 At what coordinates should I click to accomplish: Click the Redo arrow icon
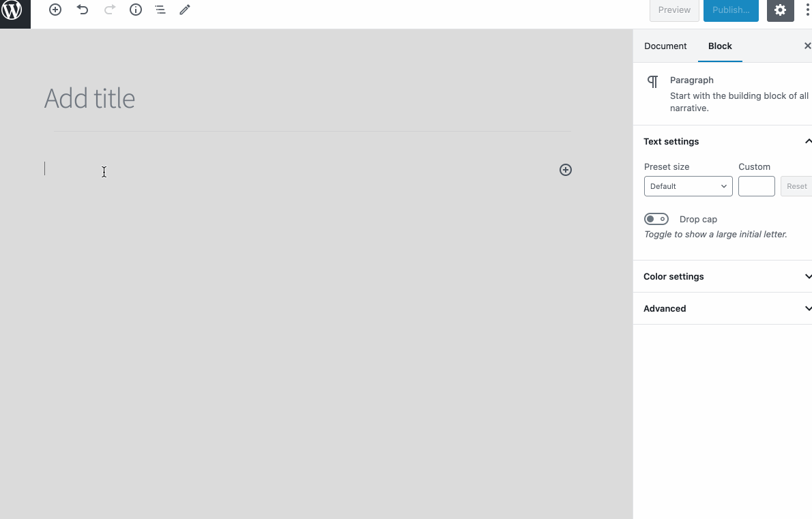coord(109,10)
